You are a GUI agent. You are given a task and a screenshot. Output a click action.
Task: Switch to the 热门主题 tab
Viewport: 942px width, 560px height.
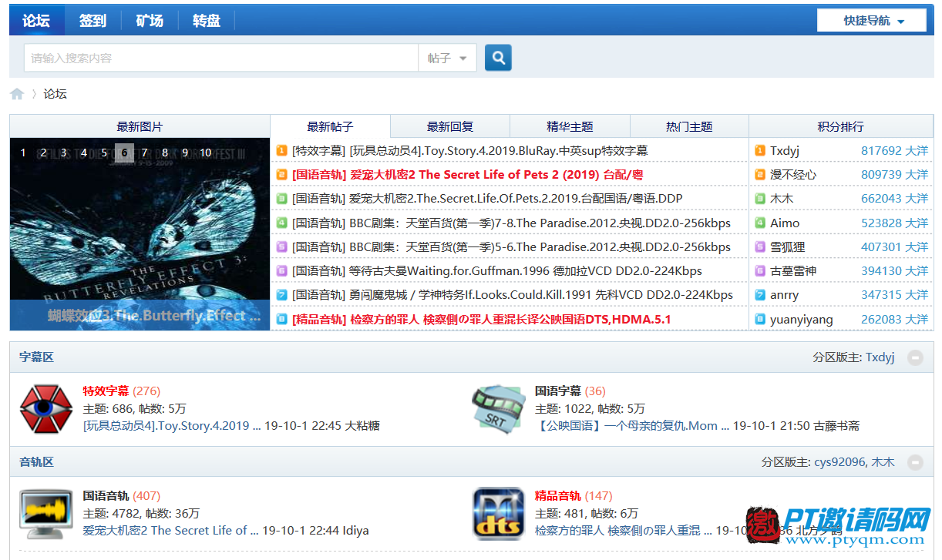pos(689,127)
